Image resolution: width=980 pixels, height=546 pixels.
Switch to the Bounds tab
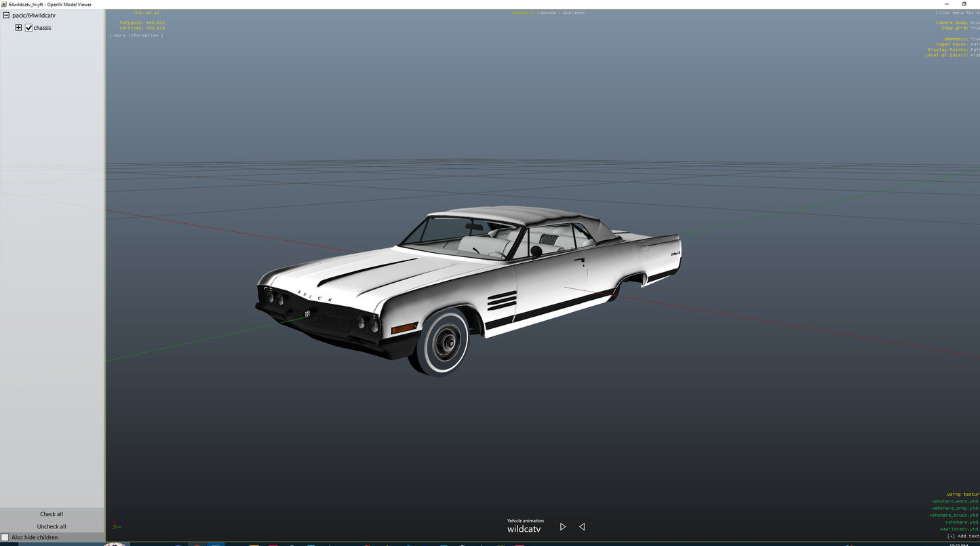click(x=548, y=12)
